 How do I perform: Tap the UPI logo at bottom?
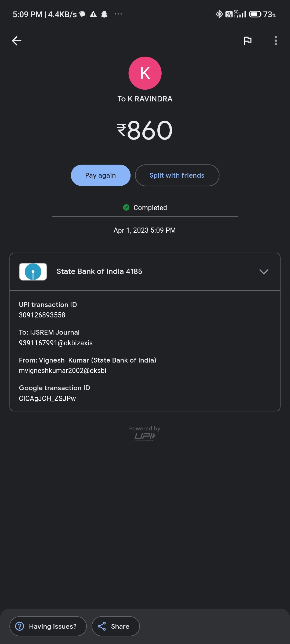[x=145, y=437]
